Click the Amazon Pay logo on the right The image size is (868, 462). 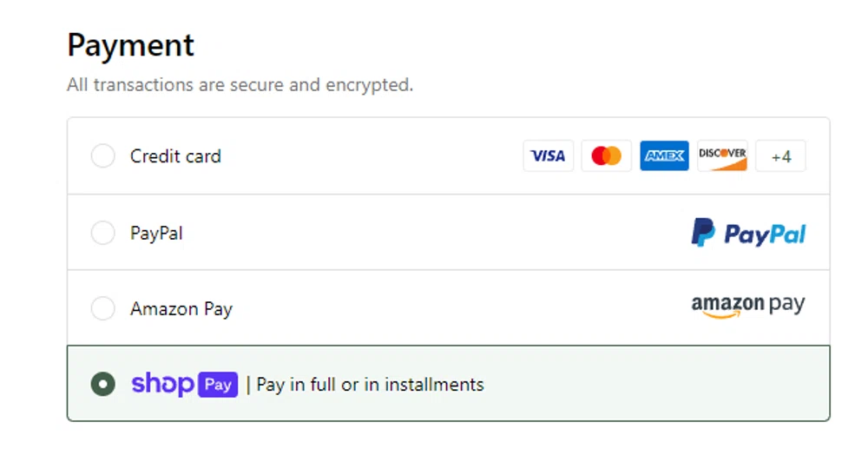tap(747, 307)
